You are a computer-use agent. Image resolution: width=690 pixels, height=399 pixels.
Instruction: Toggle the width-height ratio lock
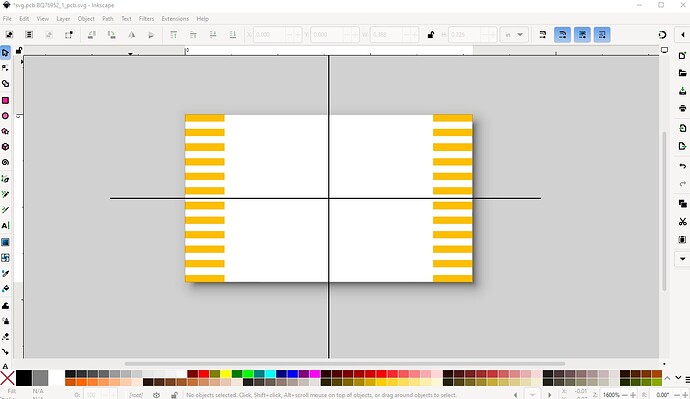431,35
